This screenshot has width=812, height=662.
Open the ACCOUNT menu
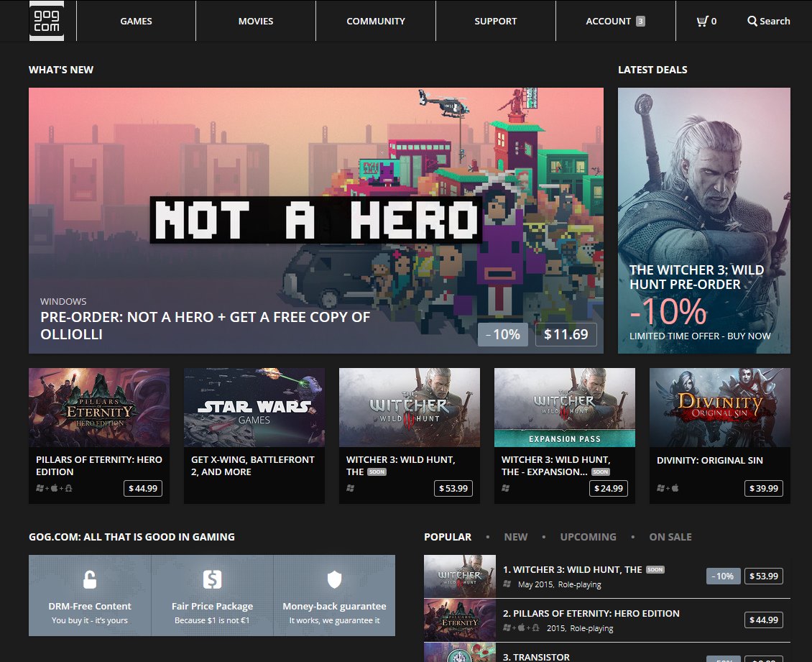click(615, 22)
